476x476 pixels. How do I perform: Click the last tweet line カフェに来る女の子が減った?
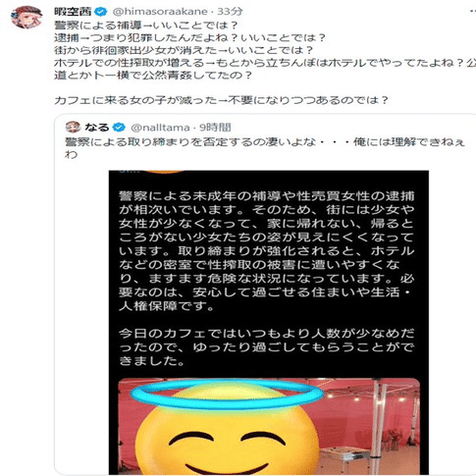[x=221, y=100]
